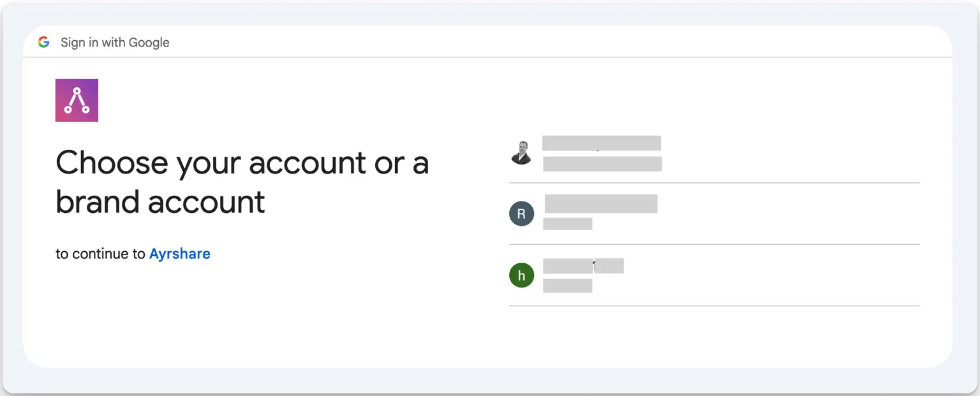Click the divider line below the 'h' account

[714, 306]
